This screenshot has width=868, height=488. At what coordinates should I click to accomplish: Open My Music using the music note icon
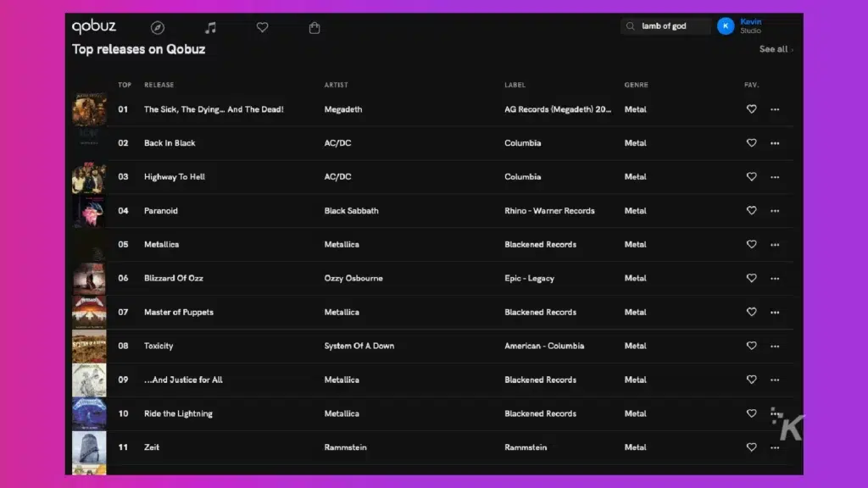(x=210, y=26)
